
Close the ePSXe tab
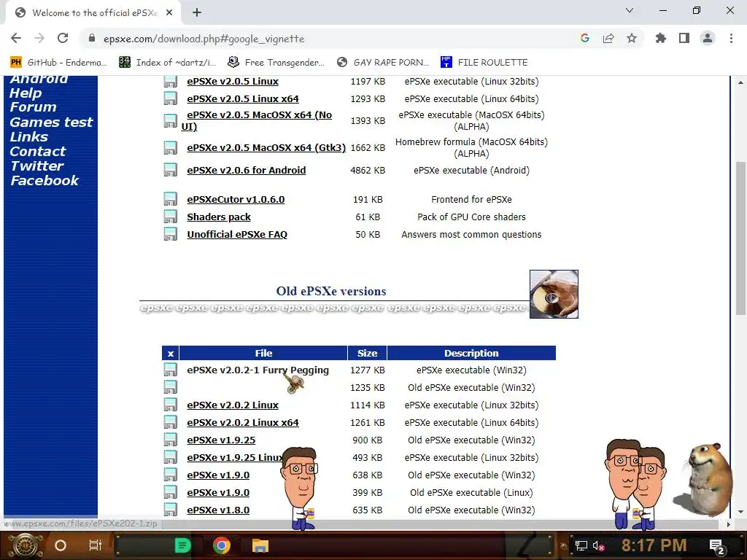(169, 13)
